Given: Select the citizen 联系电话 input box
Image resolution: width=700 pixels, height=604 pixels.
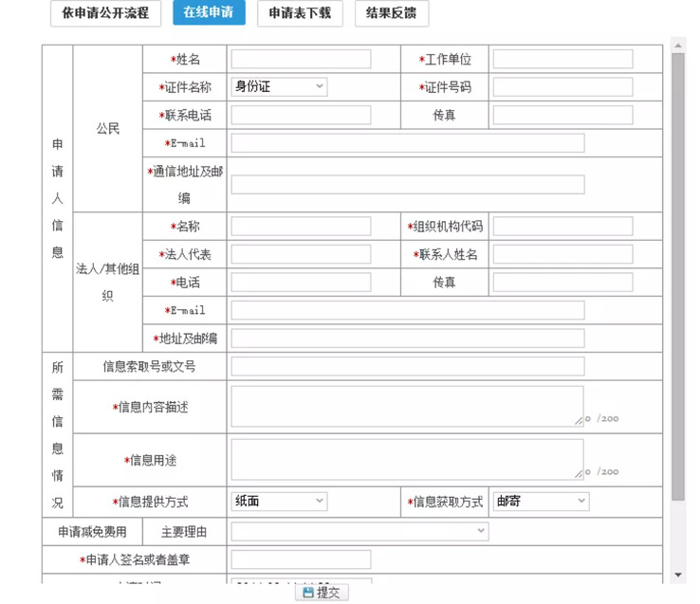Looking at the screenshot, I should [x=301, y=116].
